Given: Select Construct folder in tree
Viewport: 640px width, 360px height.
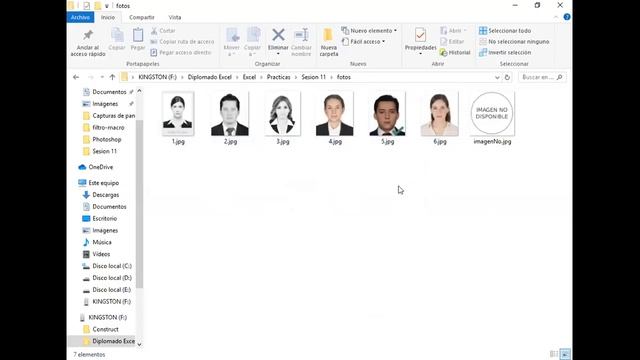Looking at the screenshot, I should (100, 329).
